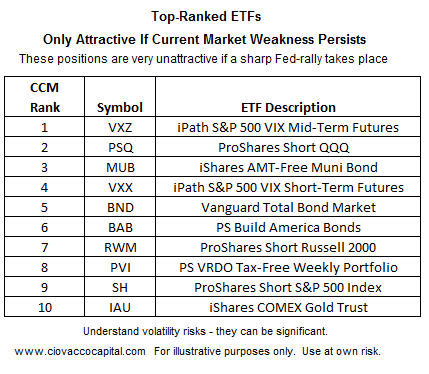Select the IAU symbol cell

click(x=120, y=307)
